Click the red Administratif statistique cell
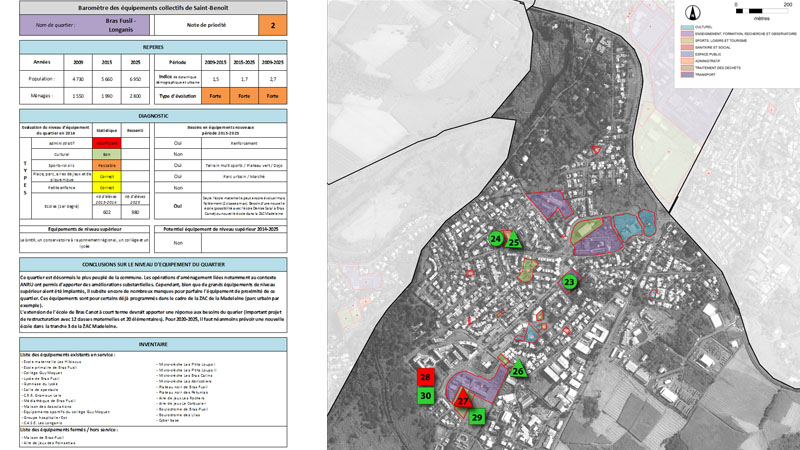The image size is (800, 450). pos(106,143)
